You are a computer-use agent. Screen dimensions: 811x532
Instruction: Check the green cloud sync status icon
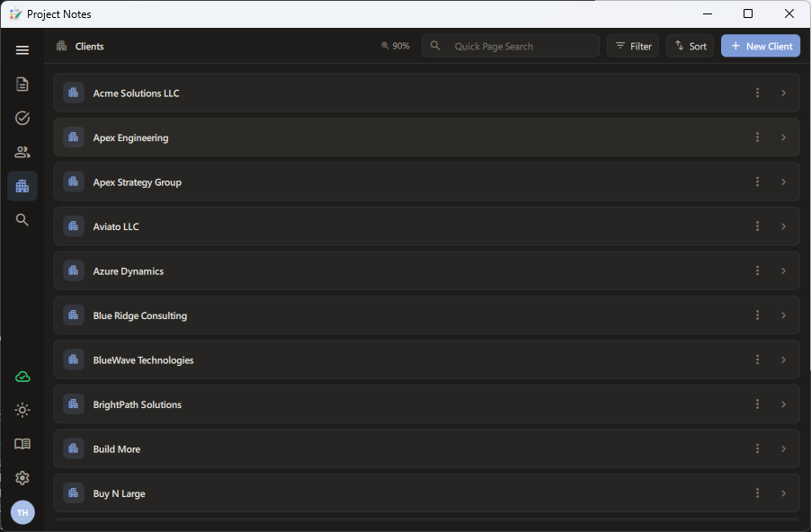click(22, 377)
